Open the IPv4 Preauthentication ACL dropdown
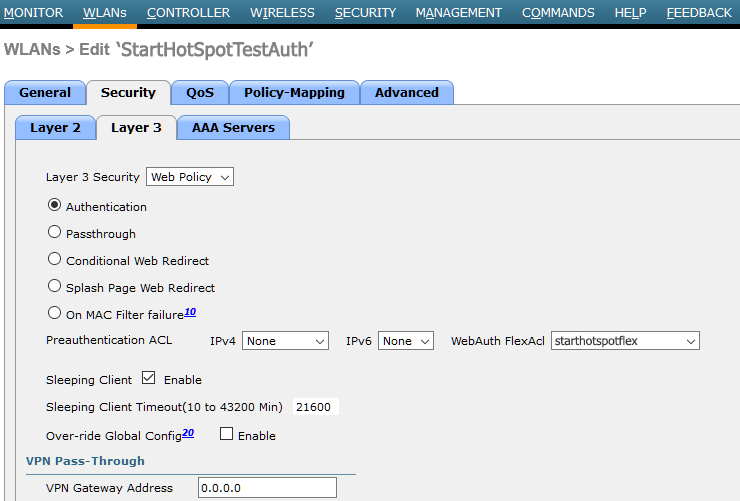The height and width of the screenshot is (501, 740). point(285,341)
